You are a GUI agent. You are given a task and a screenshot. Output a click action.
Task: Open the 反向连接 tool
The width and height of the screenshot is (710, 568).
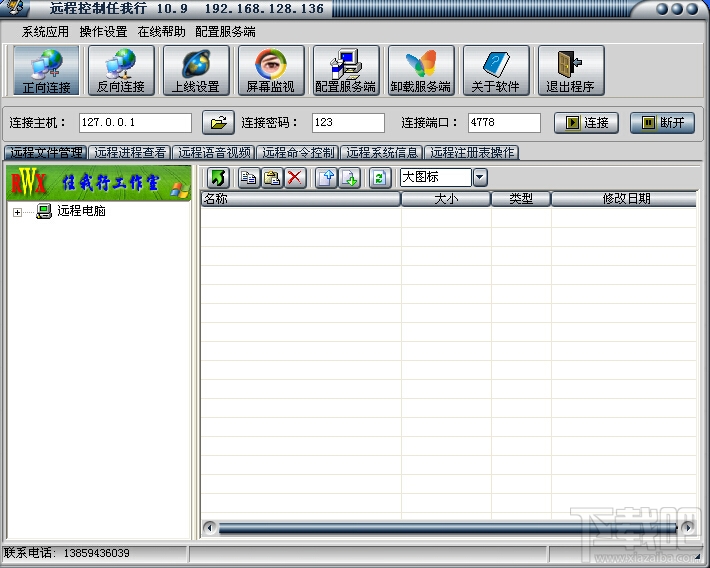121,70
